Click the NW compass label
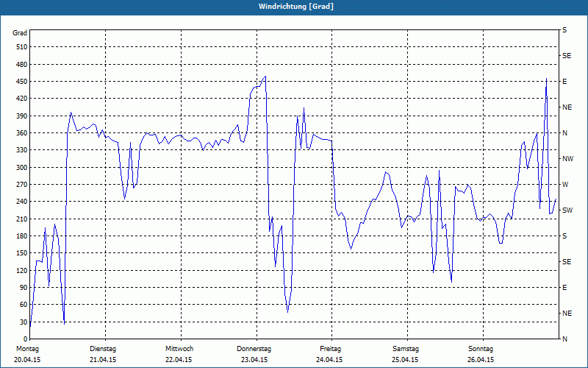Image resolution: width=588 pixels, height=368 pixels. click(x=567, y=159)
